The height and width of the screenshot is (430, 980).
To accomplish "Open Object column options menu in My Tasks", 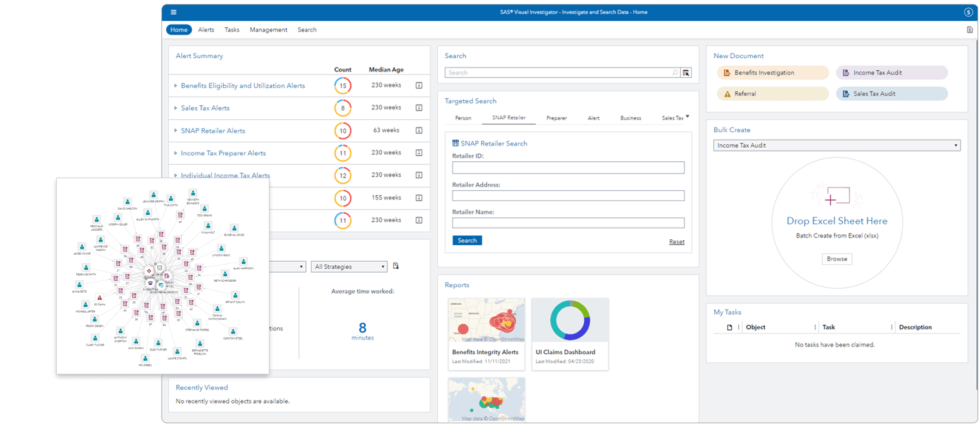I will tap(815, 328).
